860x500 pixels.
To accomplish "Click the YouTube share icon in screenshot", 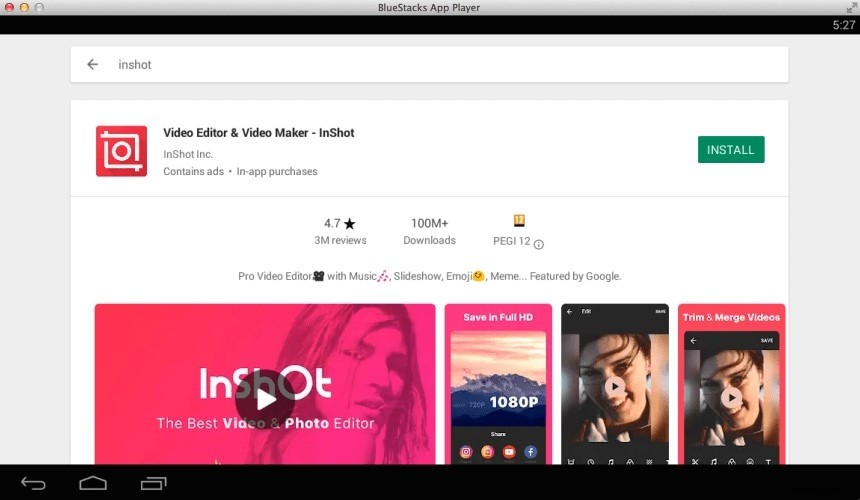I will point(509,452).
